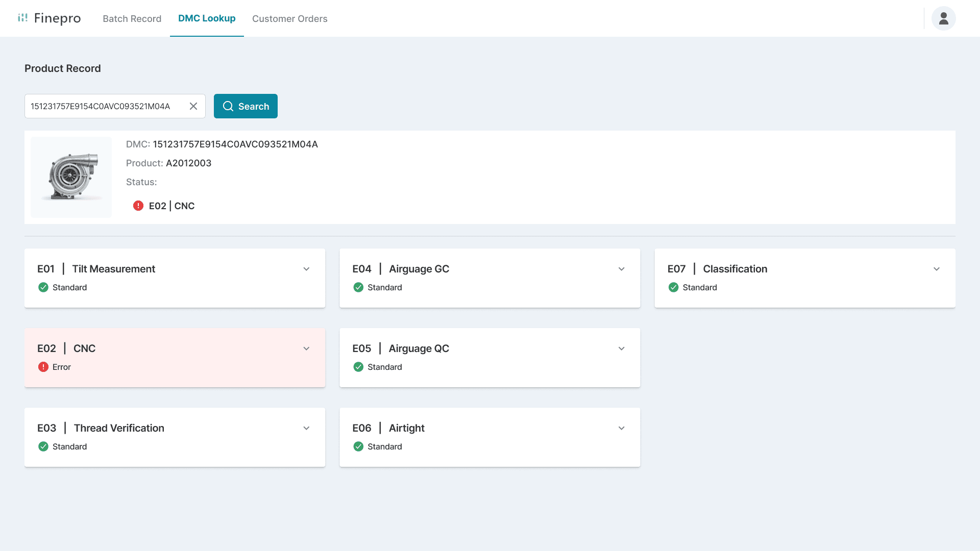Click the red error icon beside E02 | CNC status
The image size is (980, 551).
138,206
